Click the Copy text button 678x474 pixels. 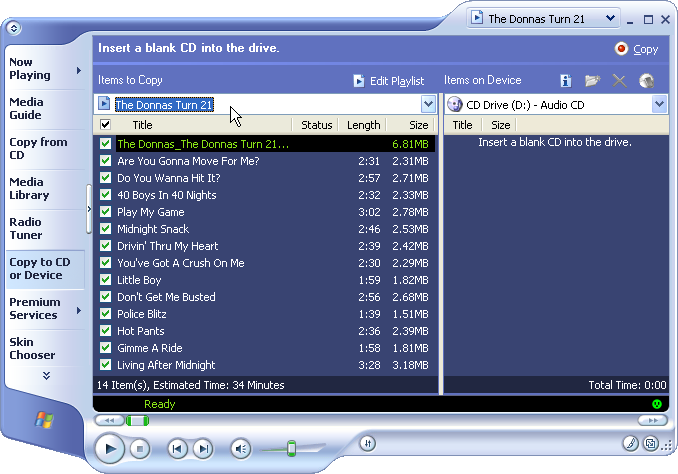pos(646,49)
